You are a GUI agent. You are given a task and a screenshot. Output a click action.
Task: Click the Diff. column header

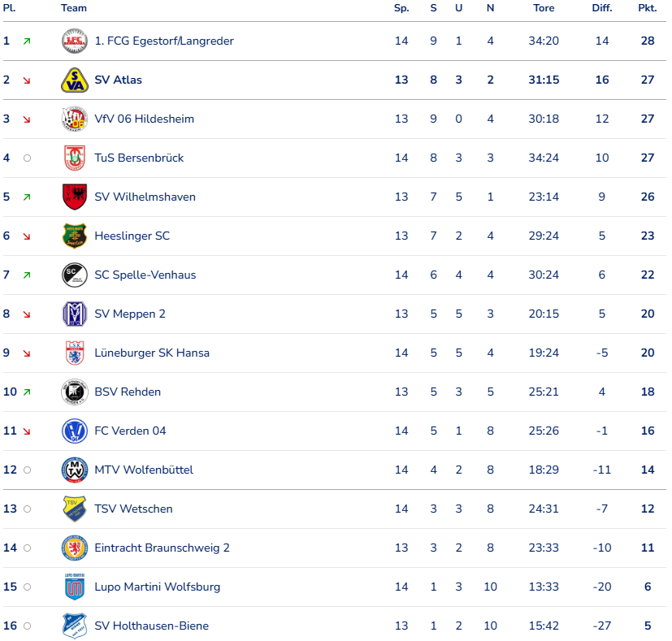601,8
